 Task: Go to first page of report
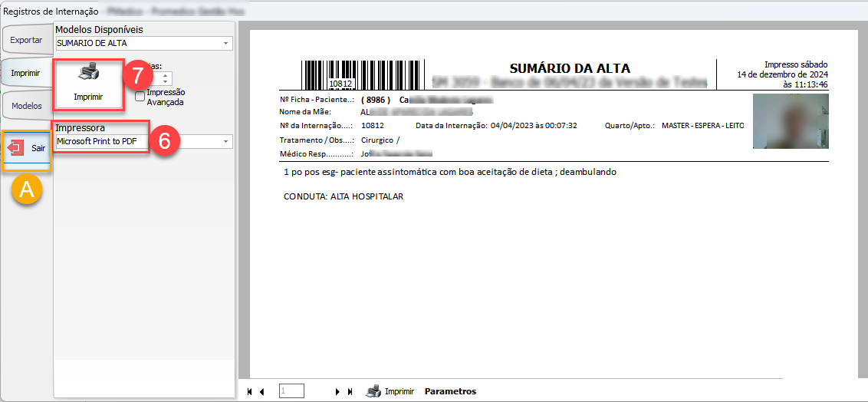point(250,391)
